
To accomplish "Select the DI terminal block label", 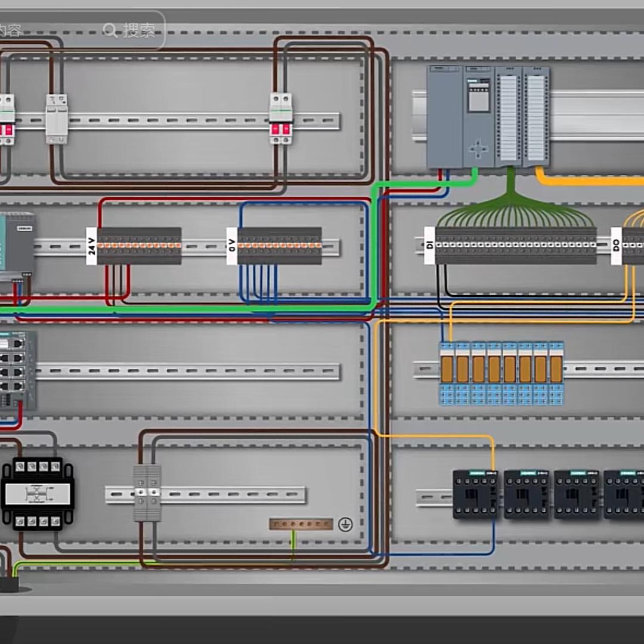I will tap(429, 245).
